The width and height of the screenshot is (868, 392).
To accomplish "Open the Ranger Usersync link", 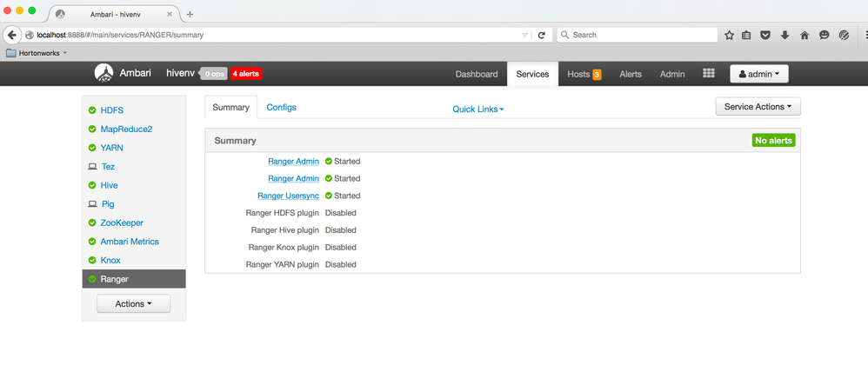I will (288, 196).
